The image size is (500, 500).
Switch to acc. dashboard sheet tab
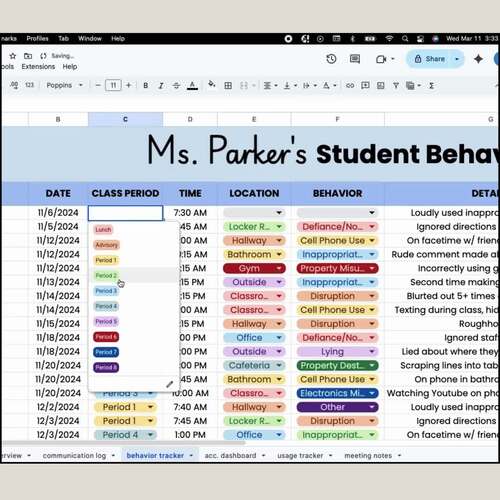coord(230,456)
